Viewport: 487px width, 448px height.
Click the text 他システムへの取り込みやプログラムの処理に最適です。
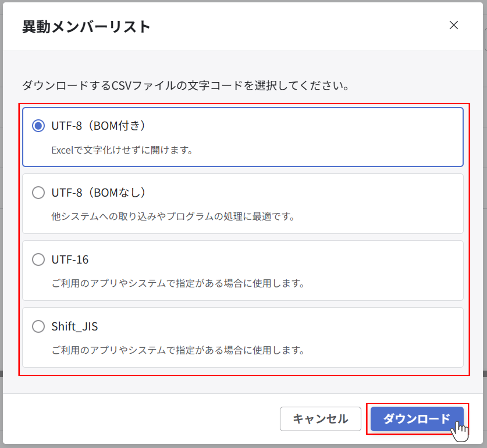173,216
